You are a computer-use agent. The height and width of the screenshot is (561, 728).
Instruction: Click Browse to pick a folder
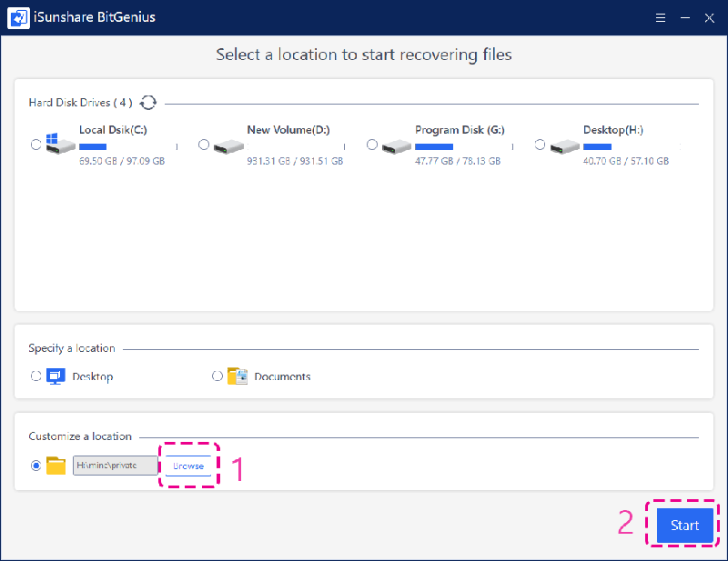(188, 466)
